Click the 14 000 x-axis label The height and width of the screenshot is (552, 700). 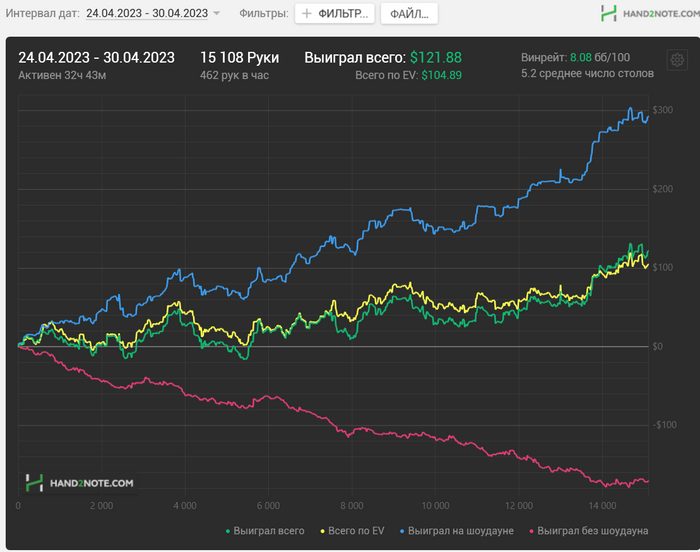(602, 506)
